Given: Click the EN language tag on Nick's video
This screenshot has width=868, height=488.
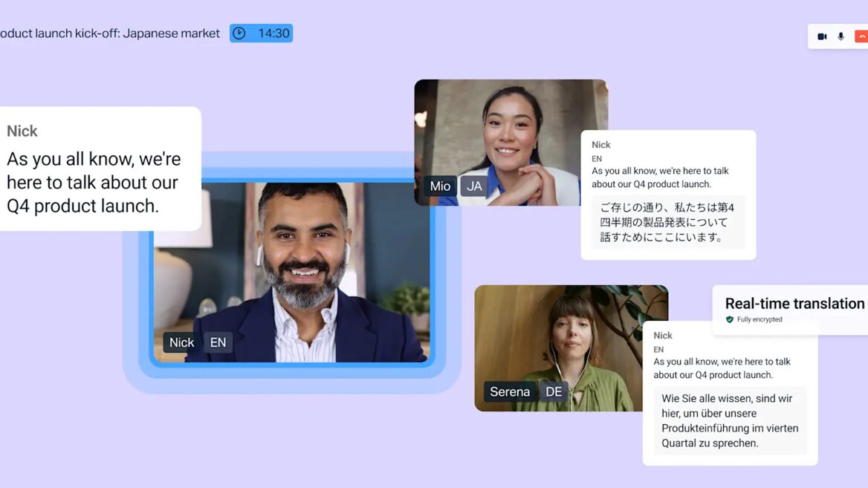Looking at the screenshot, I should click(x=218, y=342).
